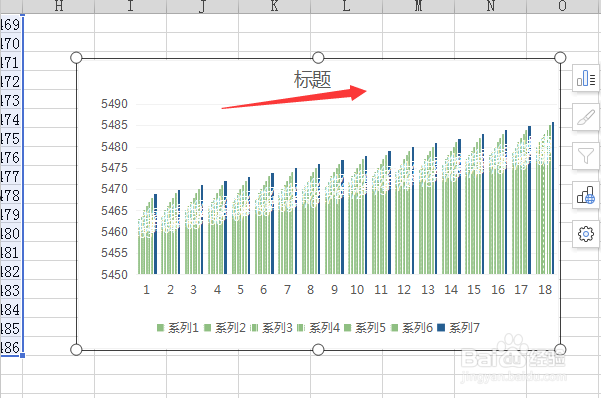601x398 pixels.
Task: Click x-axis category label 18
Action: [545, 290]
